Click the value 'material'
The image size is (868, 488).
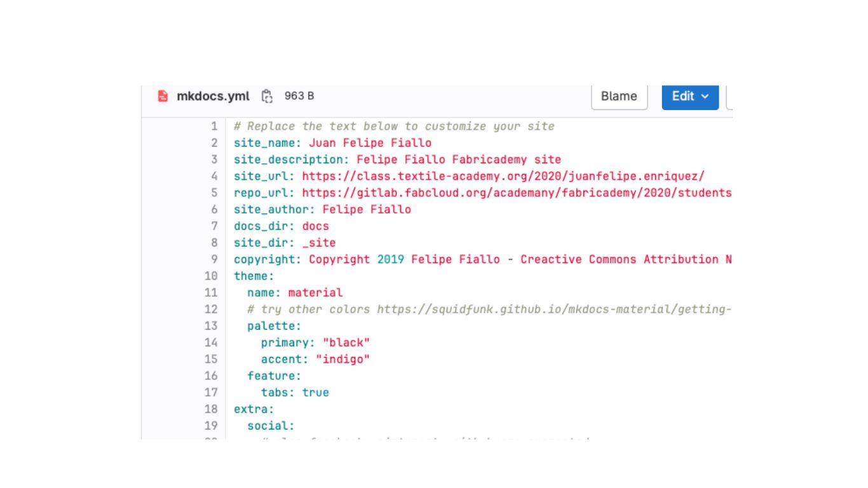(315, 293)
